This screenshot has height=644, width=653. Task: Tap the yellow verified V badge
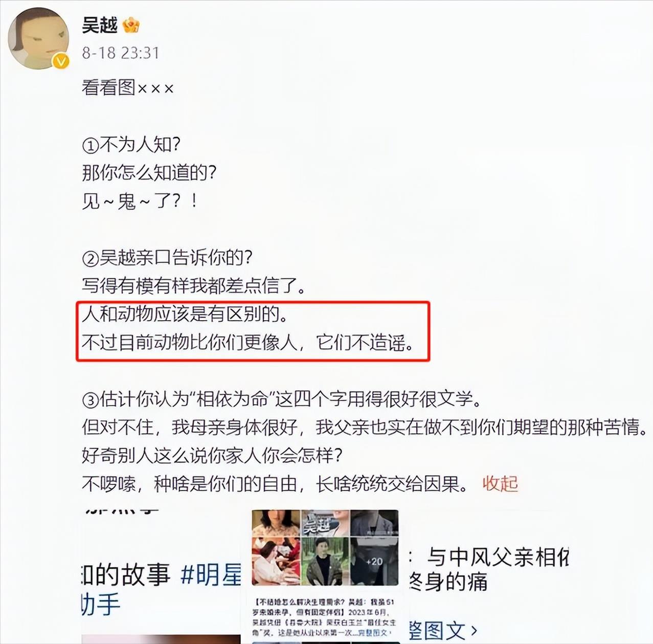click(61, 61)
